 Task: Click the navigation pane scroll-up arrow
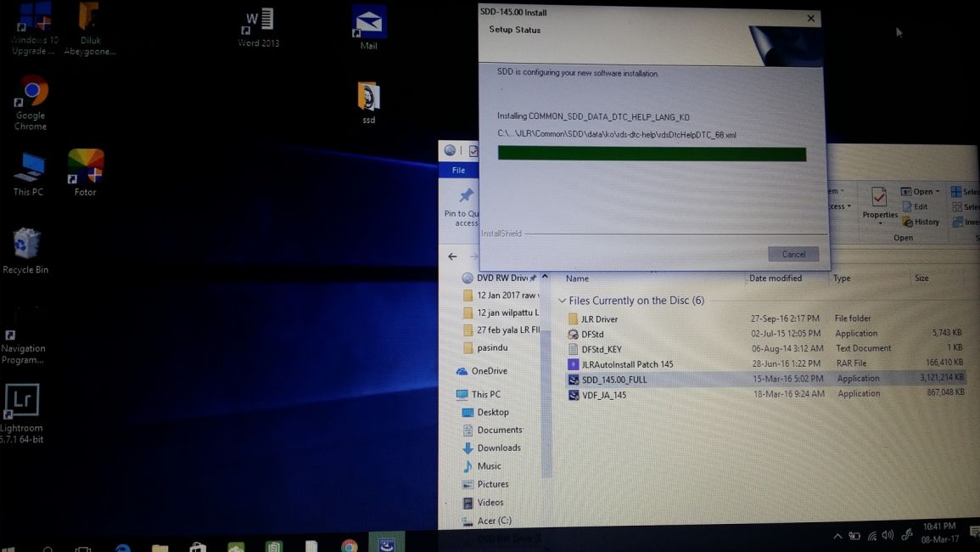click(545, 277)
